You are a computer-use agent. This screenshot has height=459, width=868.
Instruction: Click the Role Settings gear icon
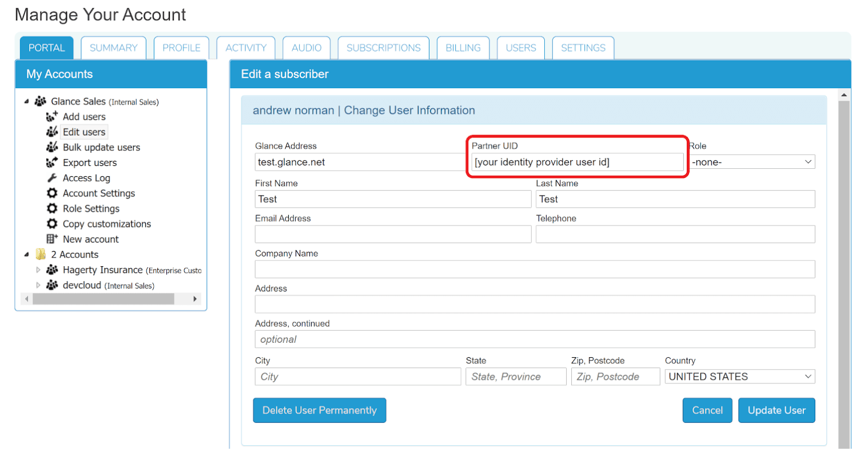(52, 209)
